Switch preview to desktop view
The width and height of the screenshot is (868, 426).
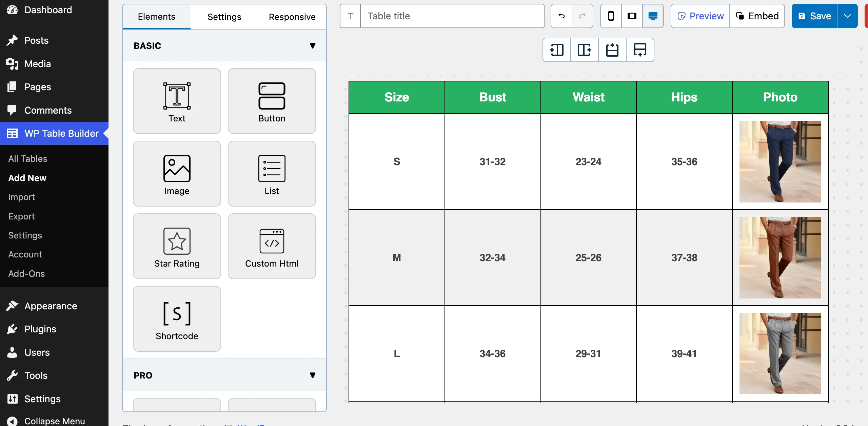653,16
